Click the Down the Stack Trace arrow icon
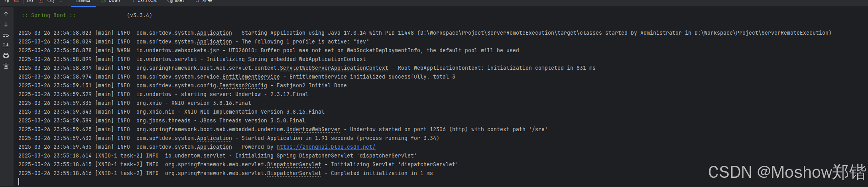 click(6, 24)
